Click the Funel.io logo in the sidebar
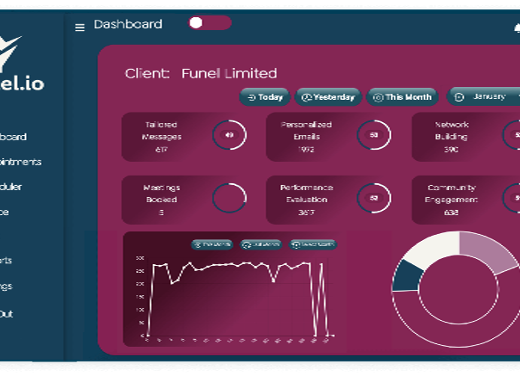 [19, 64]
